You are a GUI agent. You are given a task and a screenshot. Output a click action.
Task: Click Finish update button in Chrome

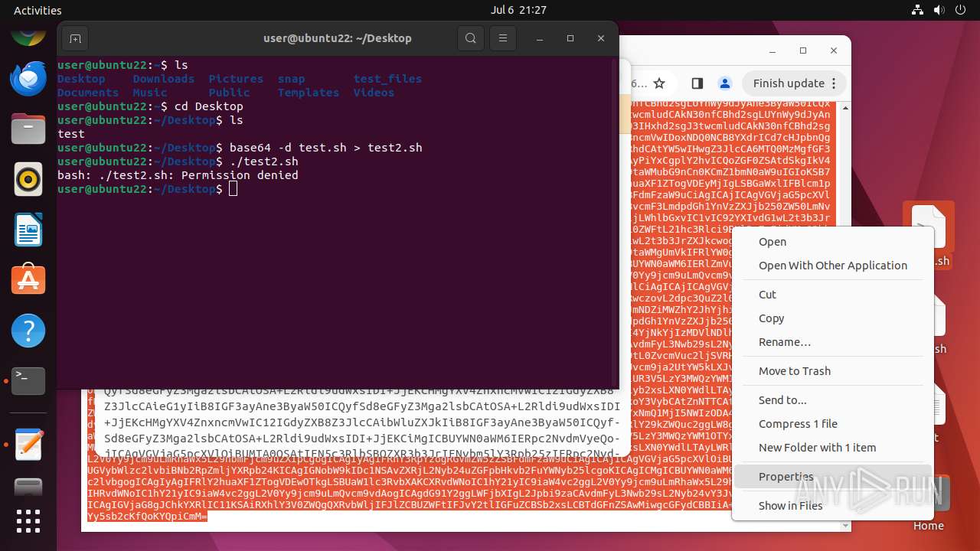click(795, 83)
